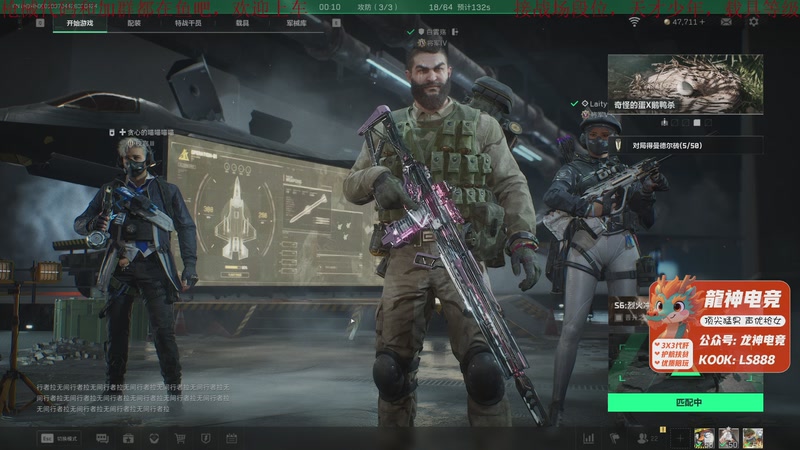Viewport: 800px width, 450px height.
Task: Select the second teammate avatar thumbnail
Action: click(729, 438)
